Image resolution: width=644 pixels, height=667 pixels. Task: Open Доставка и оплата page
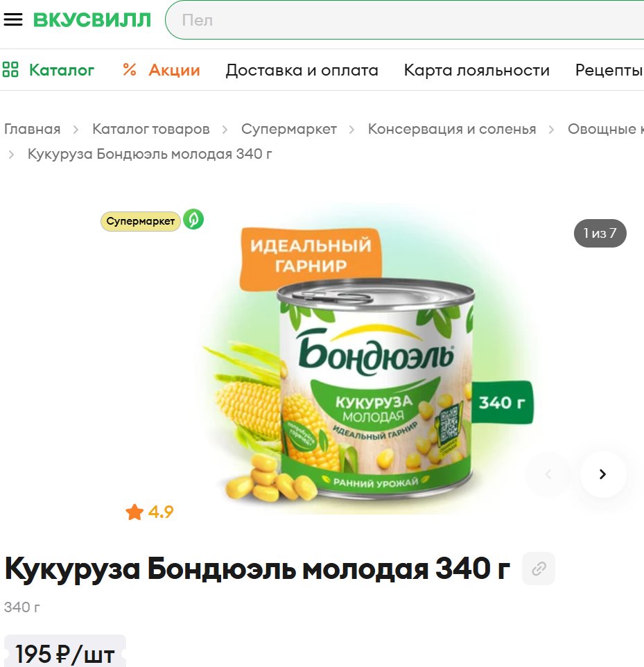coord(302,70)
